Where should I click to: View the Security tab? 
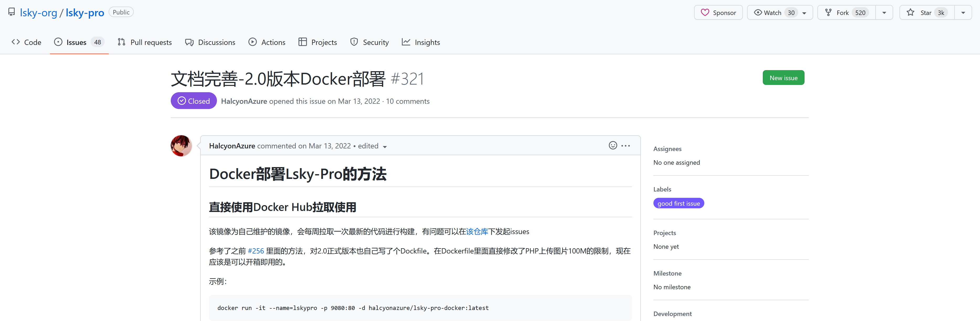[369, 42]
